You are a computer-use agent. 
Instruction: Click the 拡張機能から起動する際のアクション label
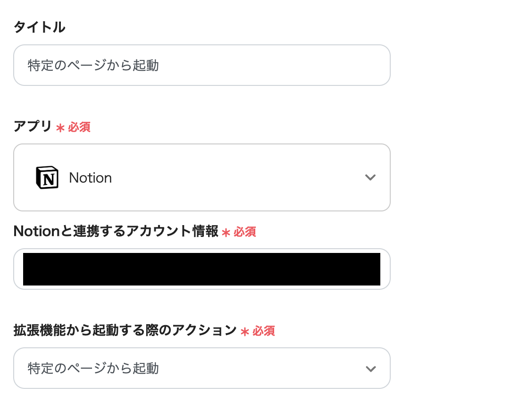pos(125,330)
